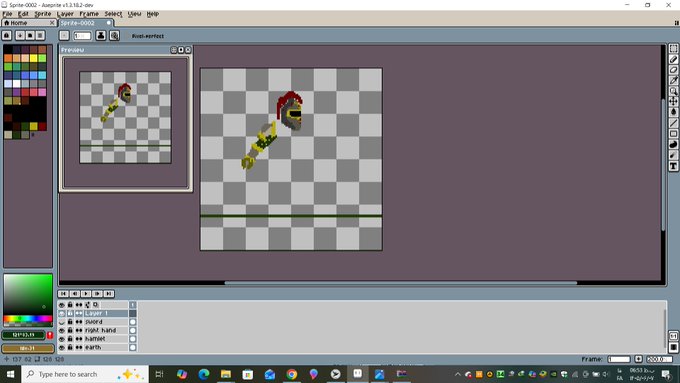Select the Paint Bucket tool
This screenshot has height=383, width=680.
pos(673,112)
